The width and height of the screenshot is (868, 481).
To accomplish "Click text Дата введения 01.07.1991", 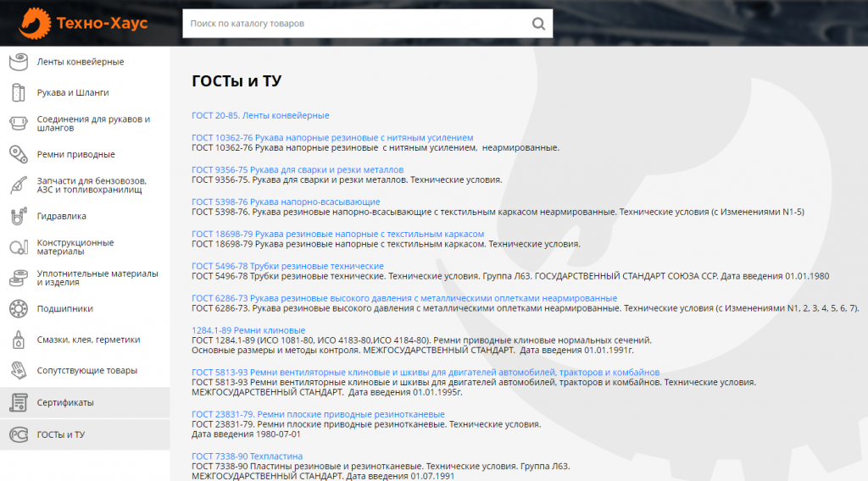I will (x=400, y=476).
